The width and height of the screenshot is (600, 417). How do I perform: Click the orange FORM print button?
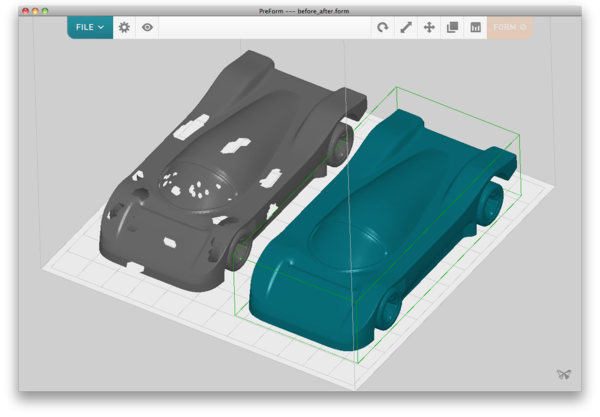point(510,27)
